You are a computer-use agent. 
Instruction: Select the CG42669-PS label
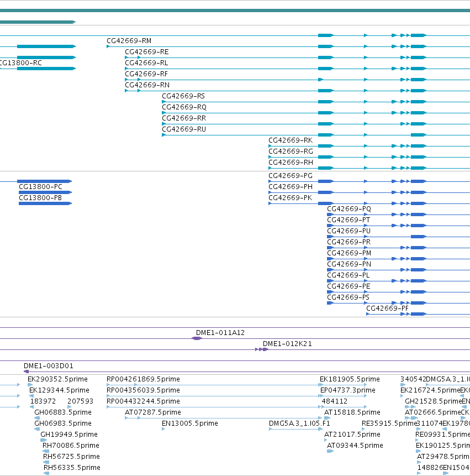click(348, 297)
